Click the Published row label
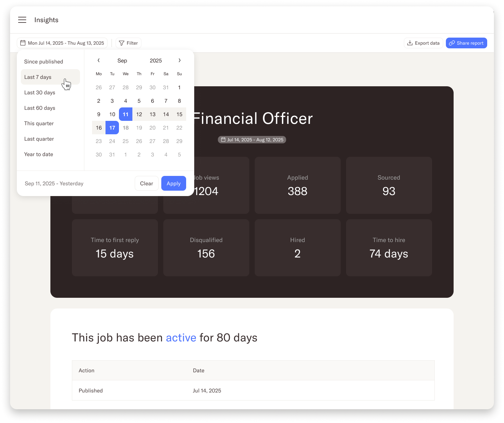Image resolution: width=504 pixels, height=423 pixels. click(x=91, y=390)
